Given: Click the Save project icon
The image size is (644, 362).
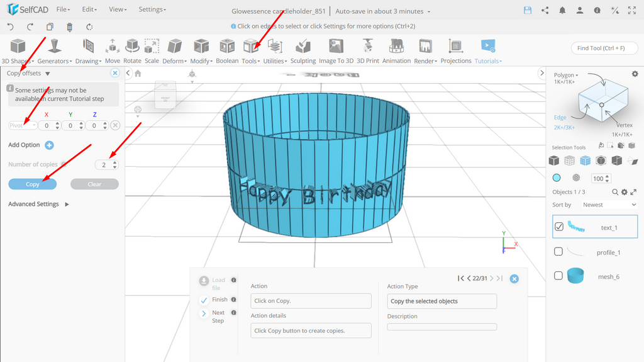Looking at the screenshot, I should [528, 11].
